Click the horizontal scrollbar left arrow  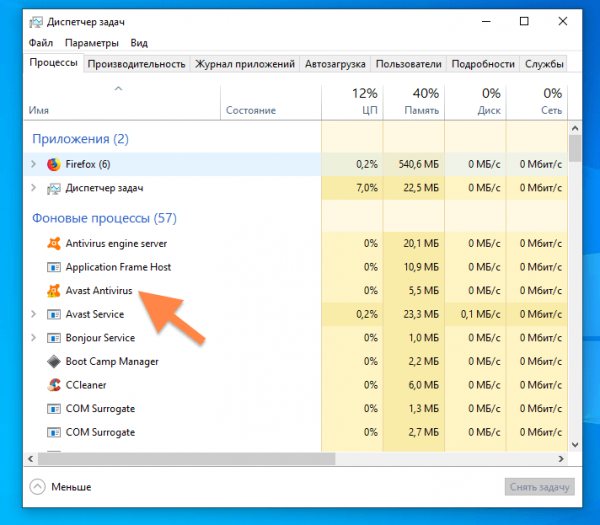tap(31, 459)
